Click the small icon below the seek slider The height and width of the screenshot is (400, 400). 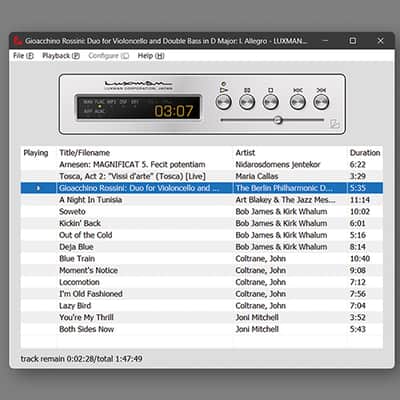tap(334, 124)
